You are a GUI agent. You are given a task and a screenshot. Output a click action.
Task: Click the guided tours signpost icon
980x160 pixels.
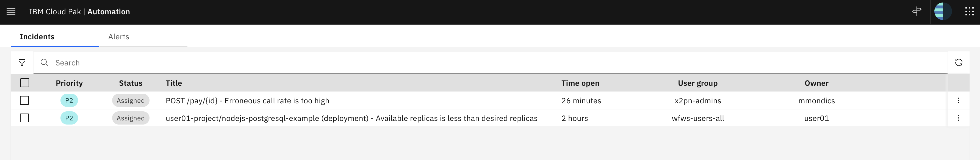click(917, 12)
